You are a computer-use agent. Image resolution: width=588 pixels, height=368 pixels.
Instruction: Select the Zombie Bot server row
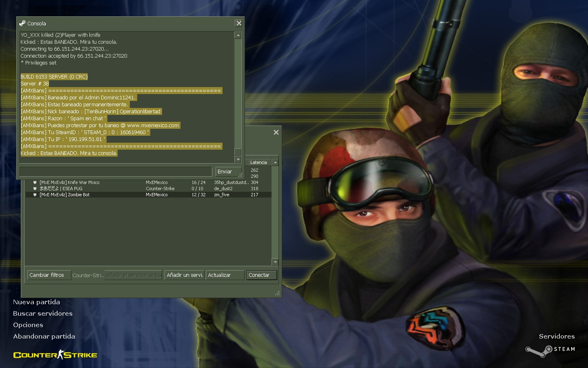[149, 195]
